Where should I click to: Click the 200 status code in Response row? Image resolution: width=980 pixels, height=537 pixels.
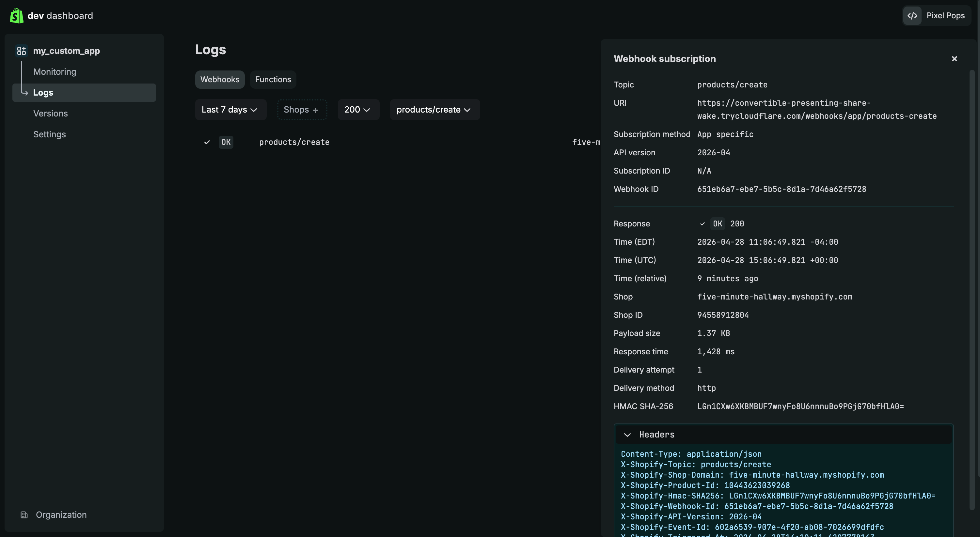pyautogui.click(x=737, y=223)
